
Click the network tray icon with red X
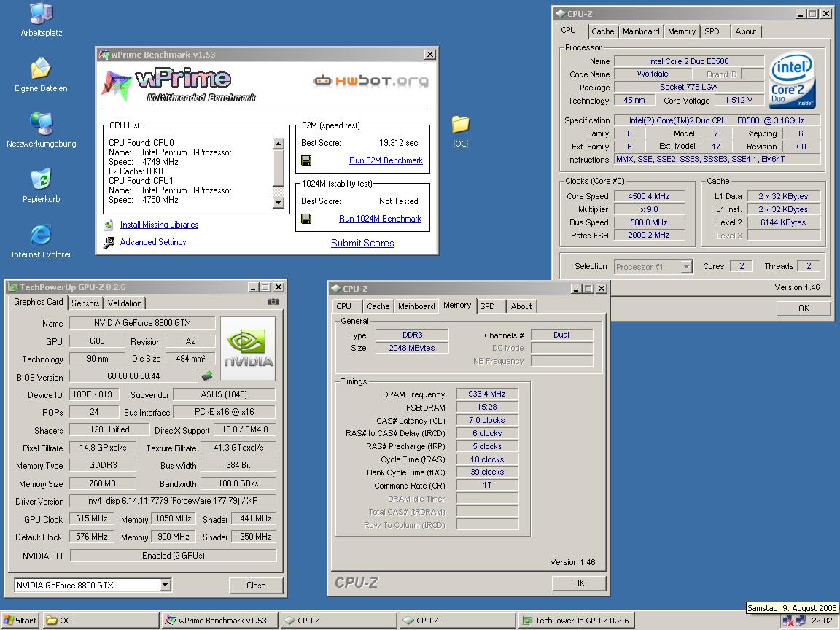[788, 621]
